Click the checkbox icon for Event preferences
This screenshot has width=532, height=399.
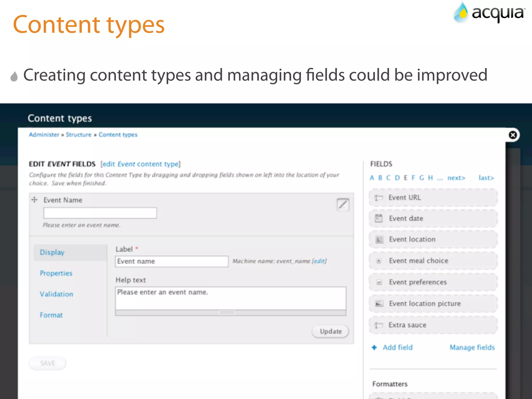[379, 282]
